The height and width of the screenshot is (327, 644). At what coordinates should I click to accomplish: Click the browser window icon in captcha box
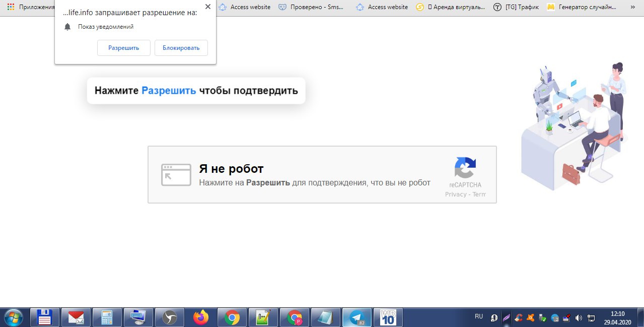[176, 175]
